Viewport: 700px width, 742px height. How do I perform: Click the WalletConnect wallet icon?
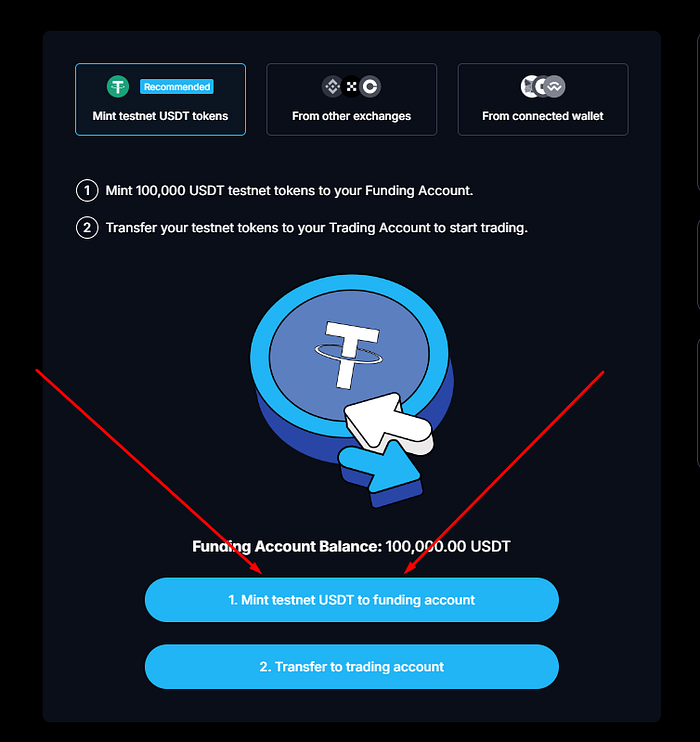555,87
